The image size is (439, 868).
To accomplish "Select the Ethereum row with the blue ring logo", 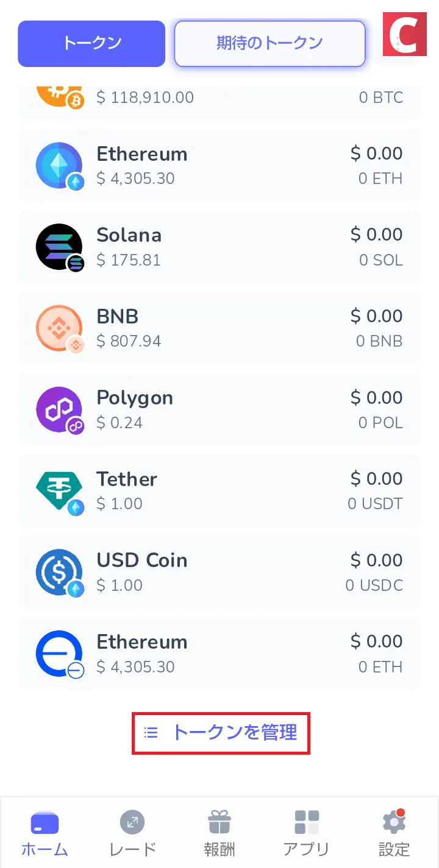I will click(220, 654).
